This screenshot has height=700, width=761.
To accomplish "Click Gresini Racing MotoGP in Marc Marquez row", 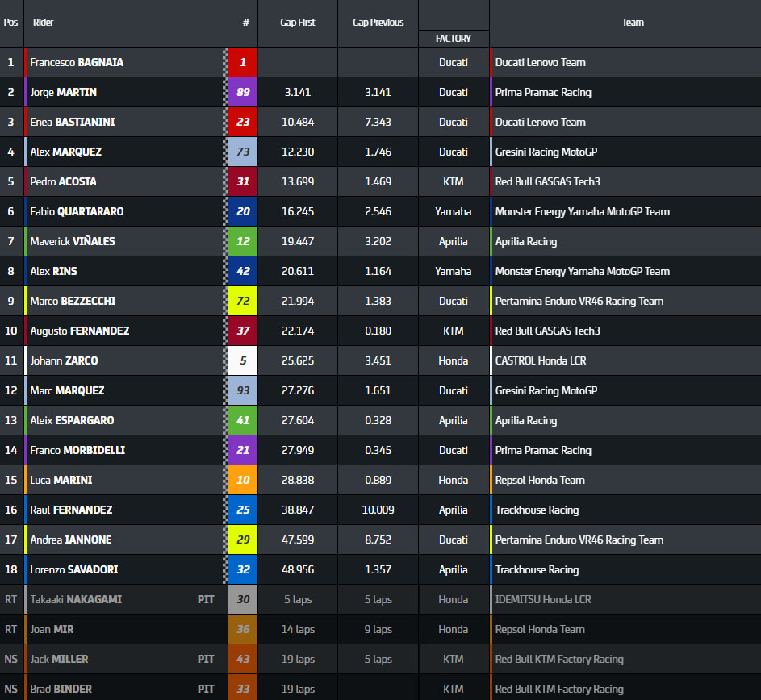I will (x=546, y=390).
